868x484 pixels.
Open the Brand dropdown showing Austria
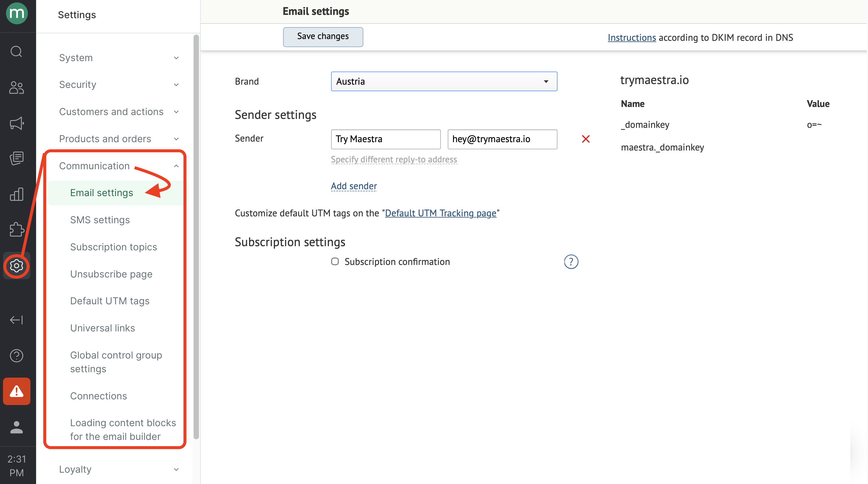(x=444, y=81)
